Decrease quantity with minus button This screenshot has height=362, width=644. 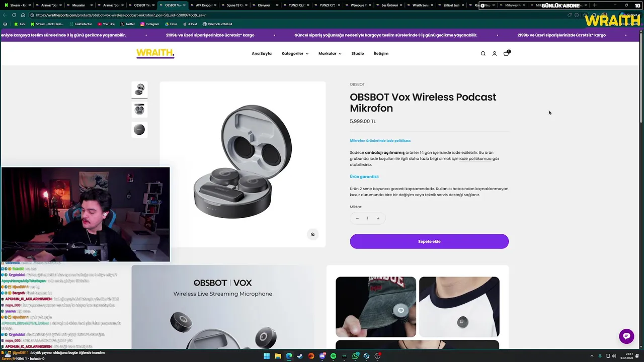357,218
